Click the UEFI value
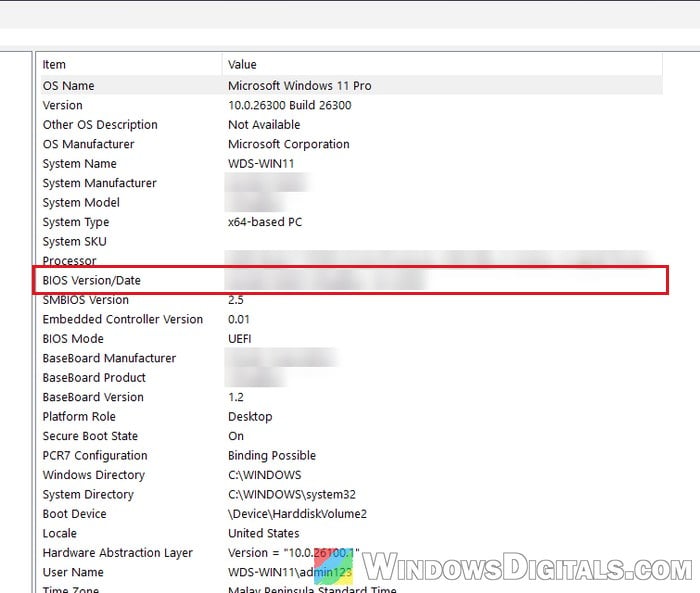Screen dimensions: 700x593 point(240,339)
